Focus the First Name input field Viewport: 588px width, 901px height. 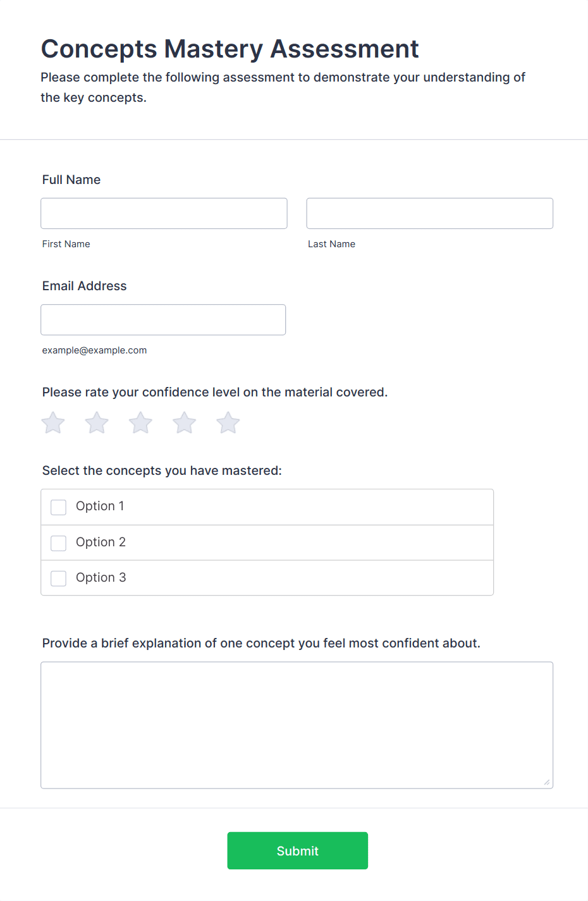click(164, 214)
